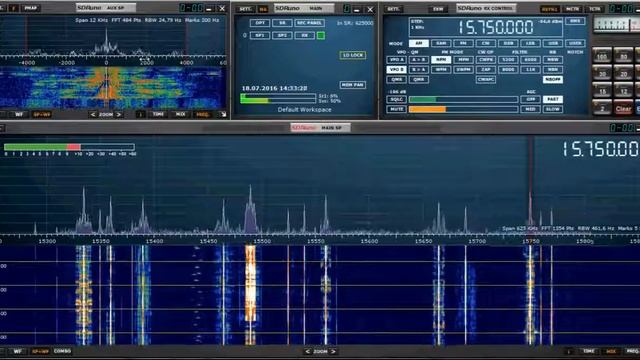Click MCTR in RX Control title bar
Viewport: 640px width, 360px height.
(572, 9)
